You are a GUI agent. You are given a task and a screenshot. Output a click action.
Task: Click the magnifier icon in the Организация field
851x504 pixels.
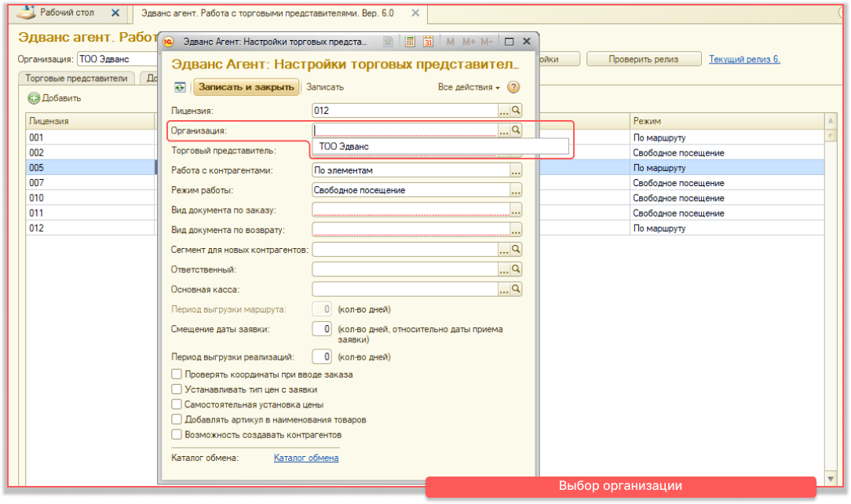[x=516, y=130]
